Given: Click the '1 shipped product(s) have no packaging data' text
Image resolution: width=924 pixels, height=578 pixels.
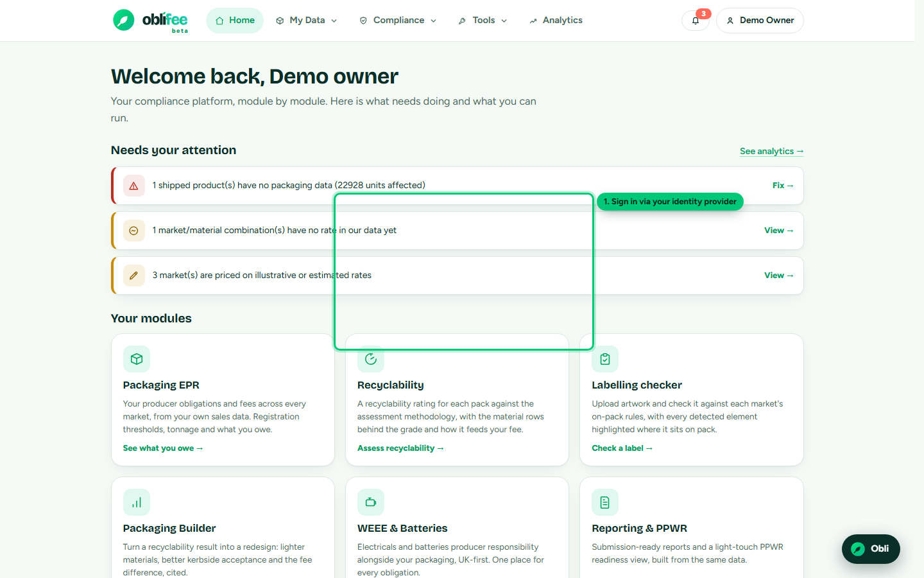Looking at the screenshot, I should (289, 186).
